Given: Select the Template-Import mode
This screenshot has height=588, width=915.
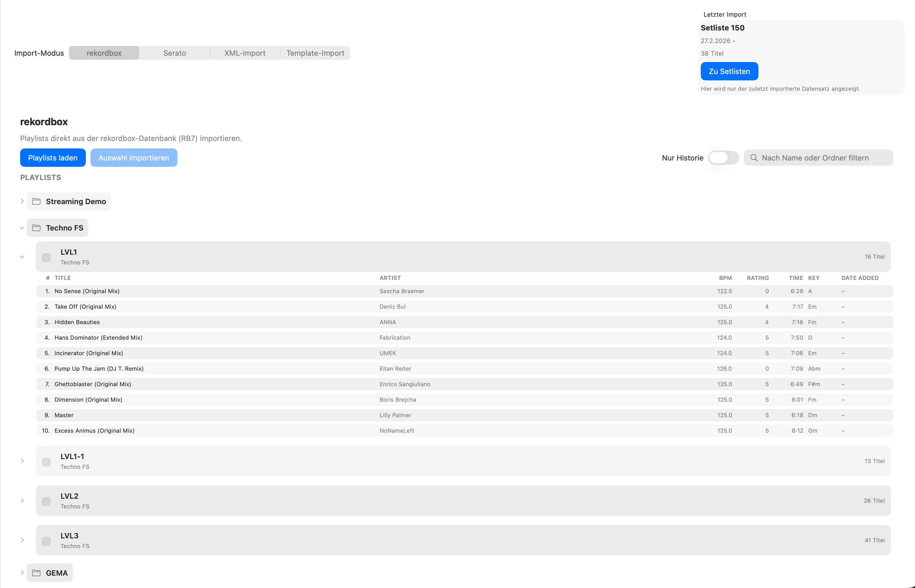Looking at the screenshot, I should 315,53.
